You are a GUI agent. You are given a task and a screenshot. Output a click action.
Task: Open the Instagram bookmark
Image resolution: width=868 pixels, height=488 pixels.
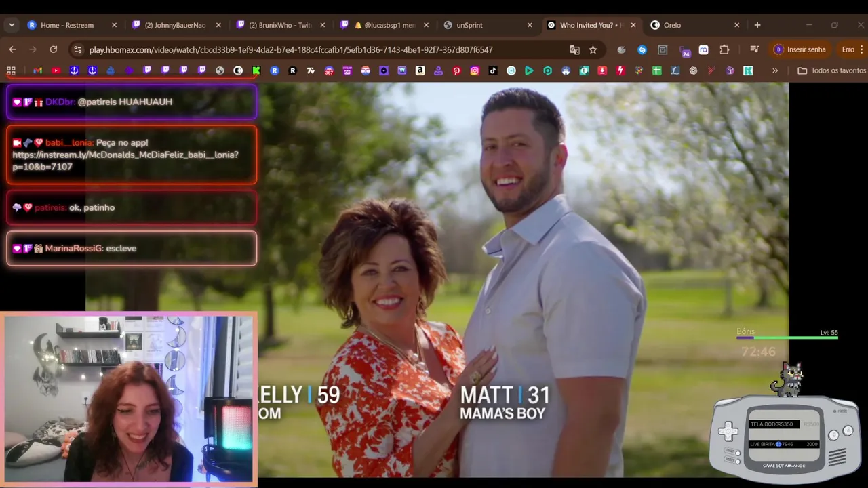[475, 70]
